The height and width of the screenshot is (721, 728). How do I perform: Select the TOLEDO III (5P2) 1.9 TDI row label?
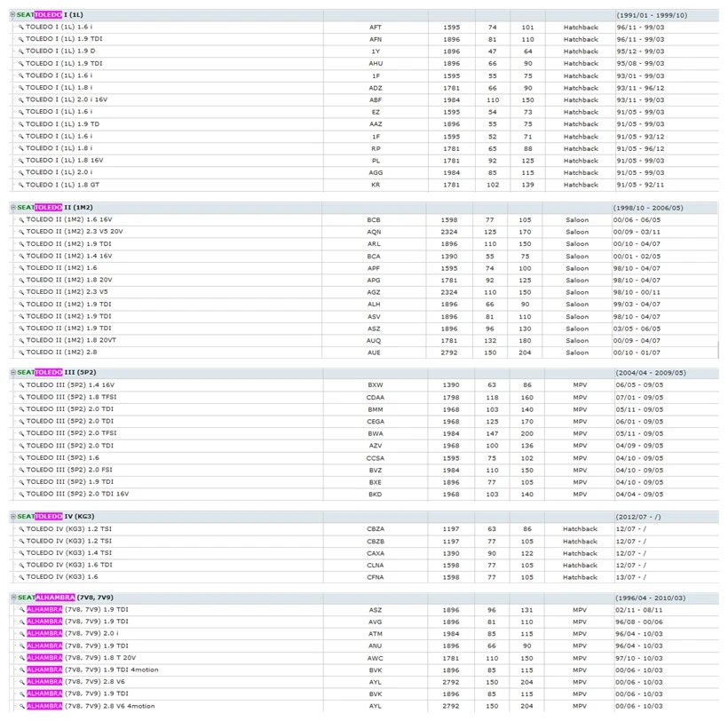[69, 482]
